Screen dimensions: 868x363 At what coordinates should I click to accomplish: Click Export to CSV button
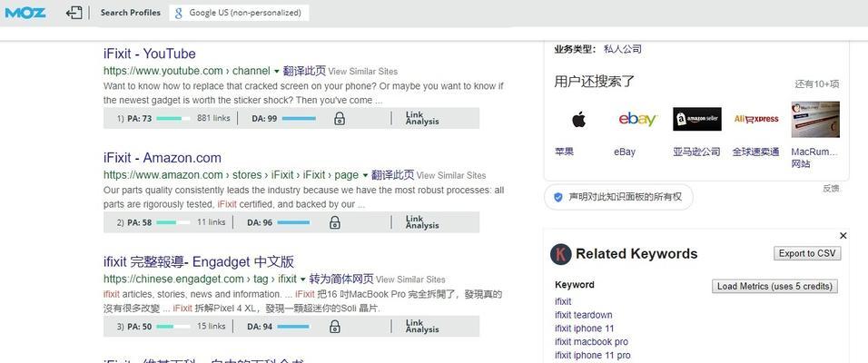coord(807,253)
